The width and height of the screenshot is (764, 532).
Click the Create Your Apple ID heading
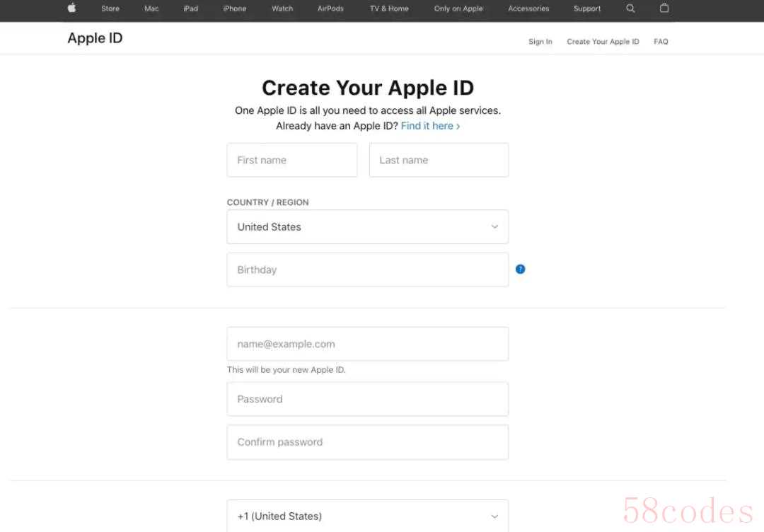[x=368, y=88]
